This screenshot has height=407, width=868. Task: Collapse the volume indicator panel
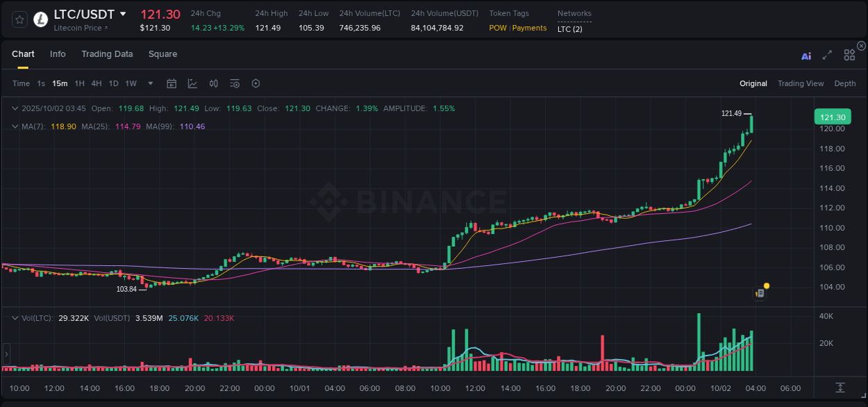coord(15,317)
